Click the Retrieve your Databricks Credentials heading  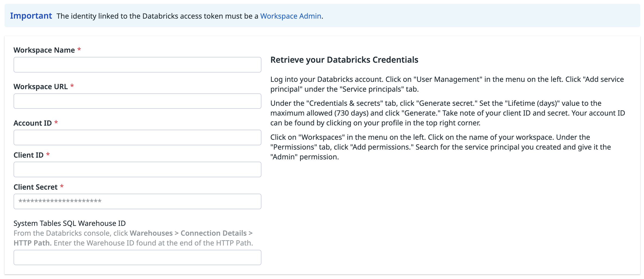click(344, 60)
